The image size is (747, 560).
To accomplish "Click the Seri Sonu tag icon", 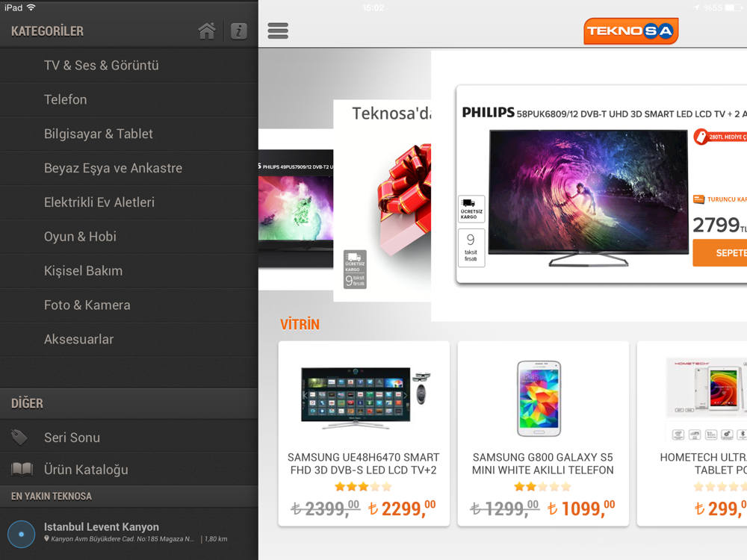I will (19, 437).
